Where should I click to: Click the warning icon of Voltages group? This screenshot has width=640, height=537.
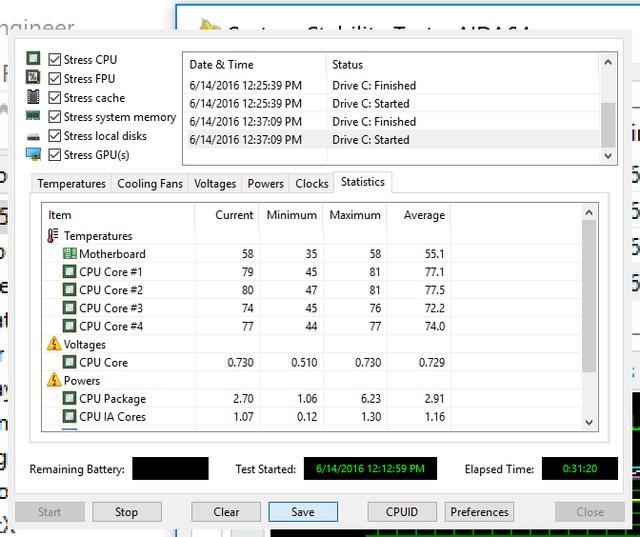pos(54,344)
